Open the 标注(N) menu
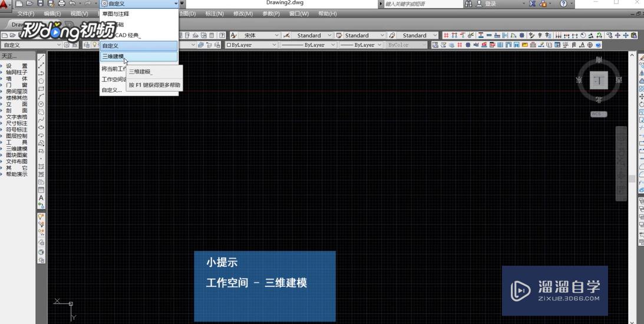This screenshot has width=644, height=324. click(214, 14)
